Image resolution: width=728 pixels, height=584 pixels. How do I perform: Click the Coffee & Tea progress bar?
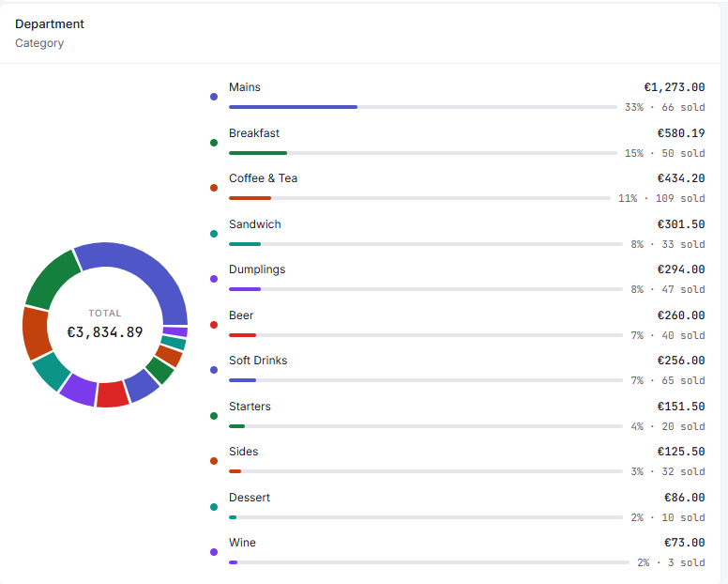419,198
